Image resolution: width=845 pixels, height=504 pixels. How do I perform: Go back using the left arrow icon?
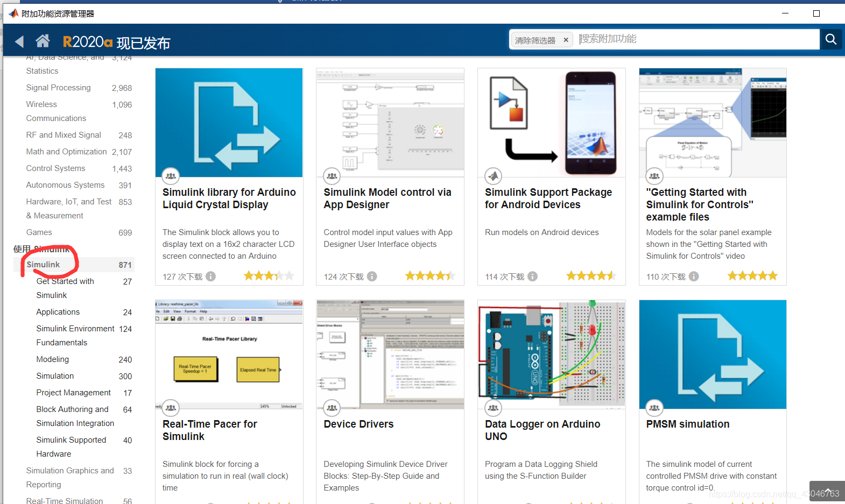click(19, 41)
